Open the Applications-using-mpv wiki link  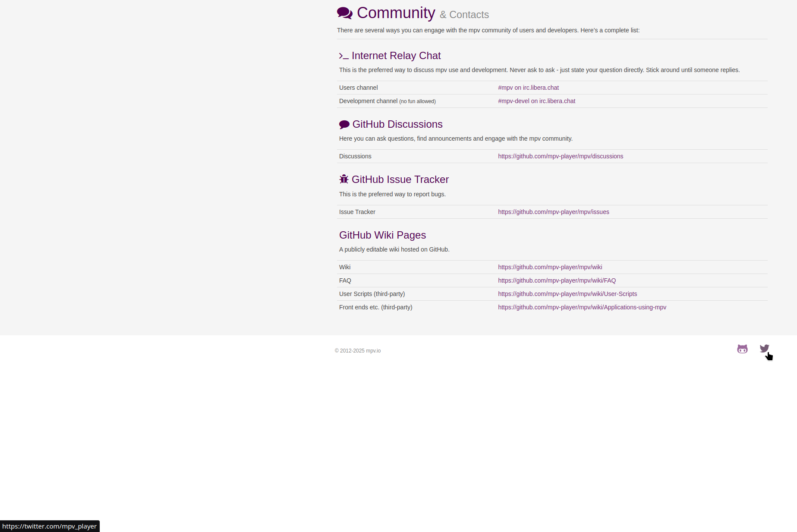coord(582,307)
